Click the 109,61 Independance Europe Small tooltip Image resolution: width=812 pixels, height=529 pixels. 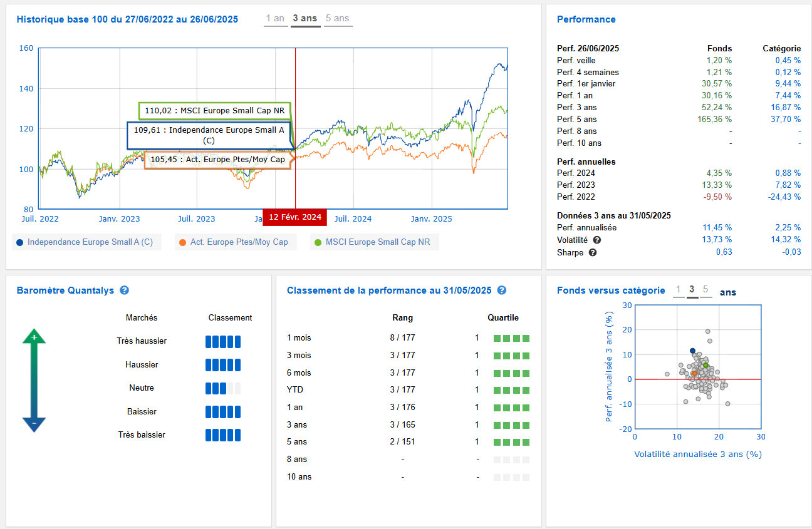pyautogui.click(x=209, y=135)
